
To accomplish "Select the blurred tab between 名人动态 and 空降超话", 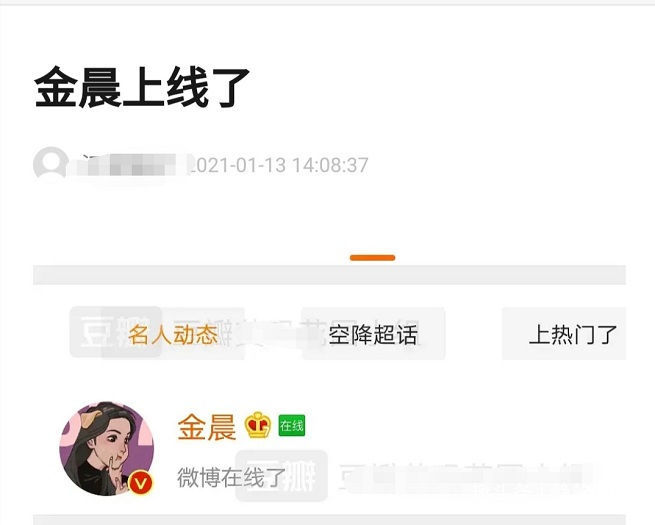I will coord(272,334).
